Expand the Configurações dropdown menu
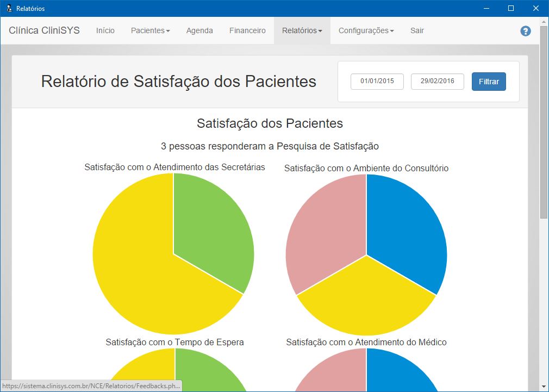549x392 pixels. 365,30
